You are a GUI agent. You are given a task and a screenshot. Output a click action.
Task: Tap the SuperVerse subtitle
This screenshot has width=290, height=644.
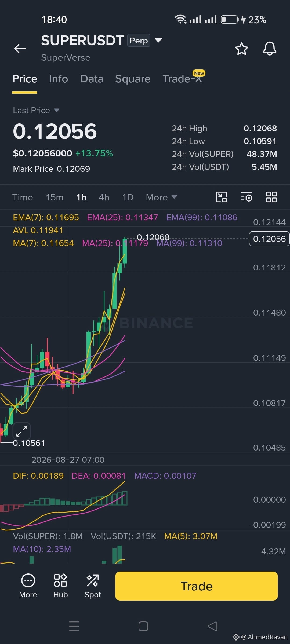click(66, 58)
